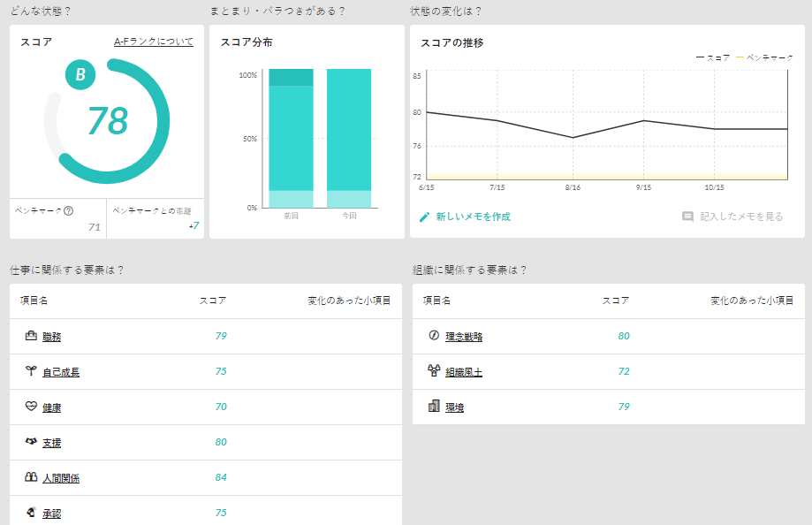Image resolution: width=812 pixels, height=525 pixels.
Task: Open the 職務 category details
Action: point(52,336)
